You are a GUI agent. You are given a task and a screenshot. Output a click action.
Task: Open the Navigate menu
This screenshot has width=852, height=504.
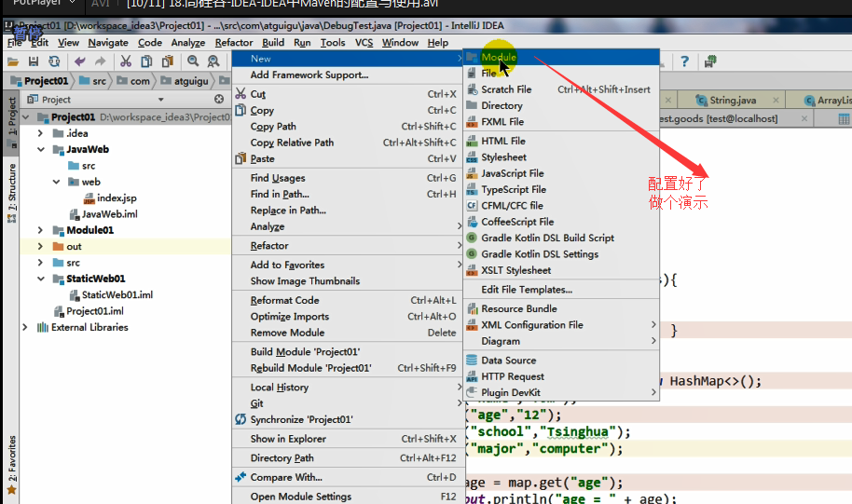coord(108,42)
